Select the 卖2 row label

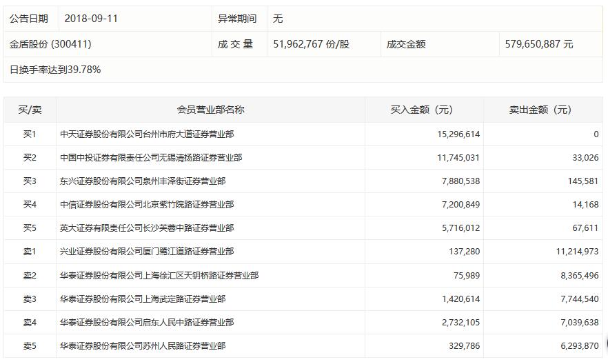click(x=30, y=276)
